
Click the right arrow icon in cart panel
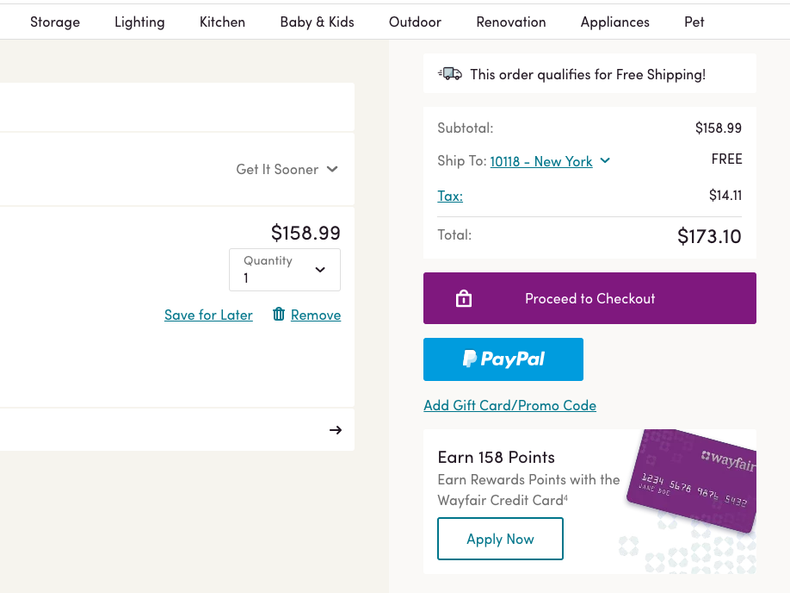[x=335, y=430]
